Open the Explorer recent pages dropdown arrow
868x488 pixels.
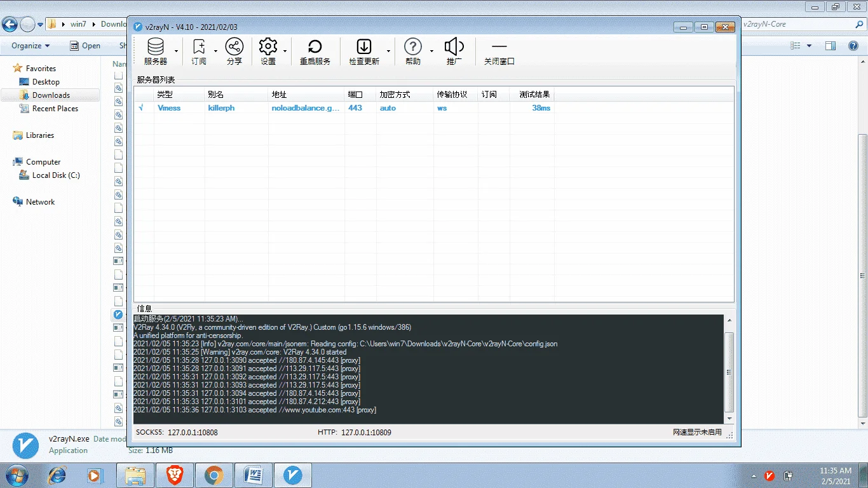pos(40,25)
